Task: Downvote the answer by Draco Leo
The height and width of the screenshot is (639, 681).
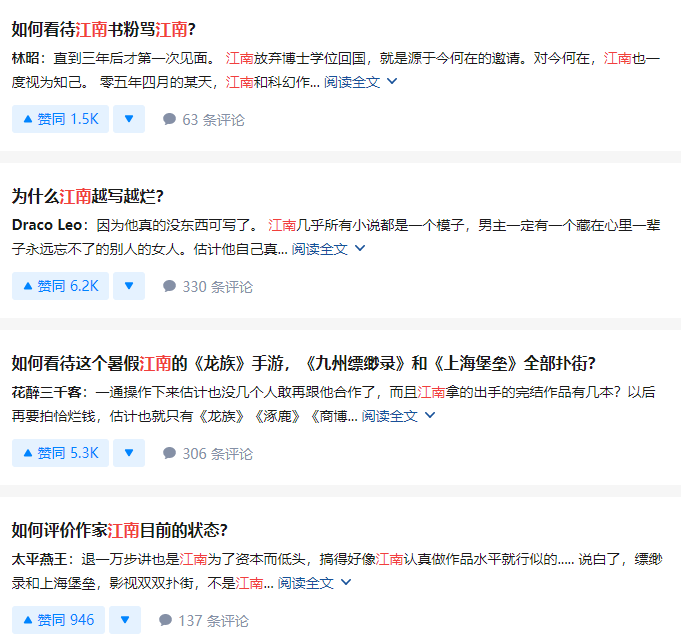Action: click(x=129, y=286)
